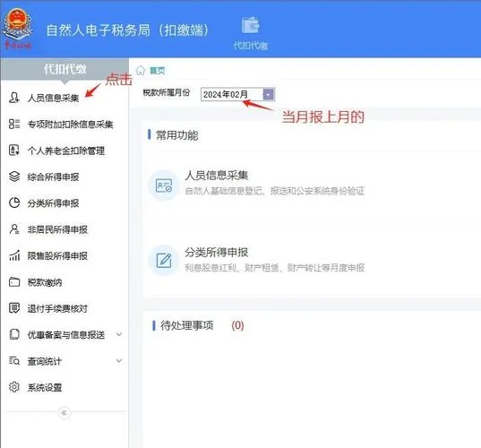Click the 待处理事项 pending count (0)

237,325
